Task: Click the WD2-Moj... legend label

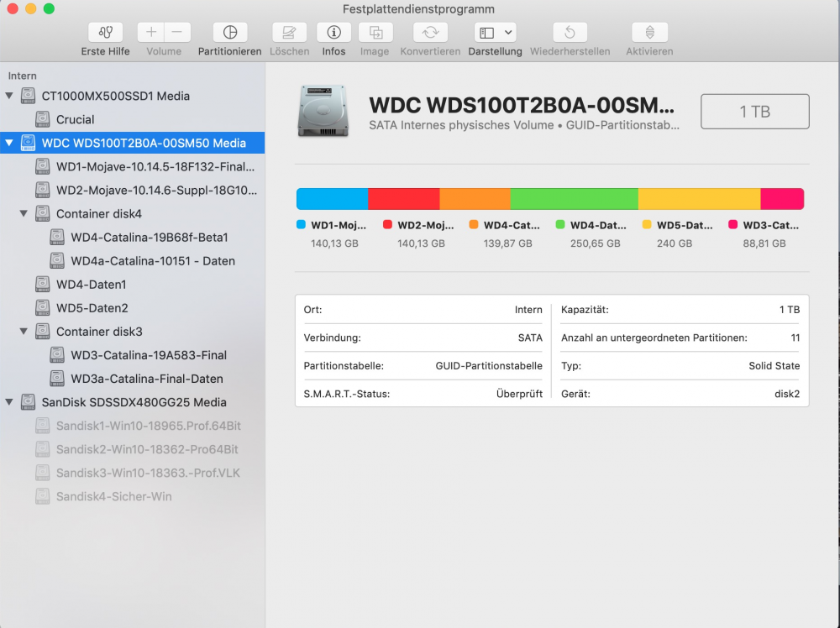Action: tap(425, 225)
